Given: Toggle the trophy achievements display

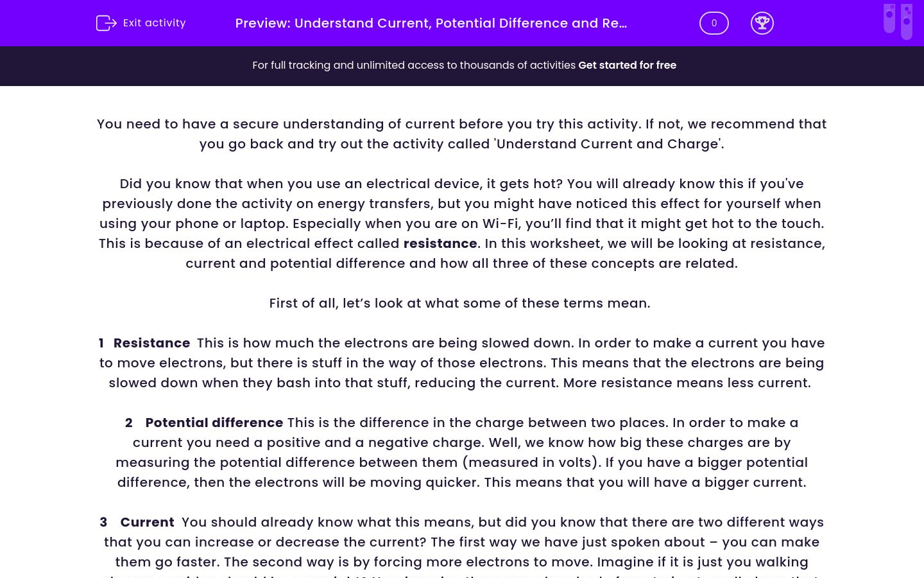Looking at the screenshot, I should [x=762, y=23].
